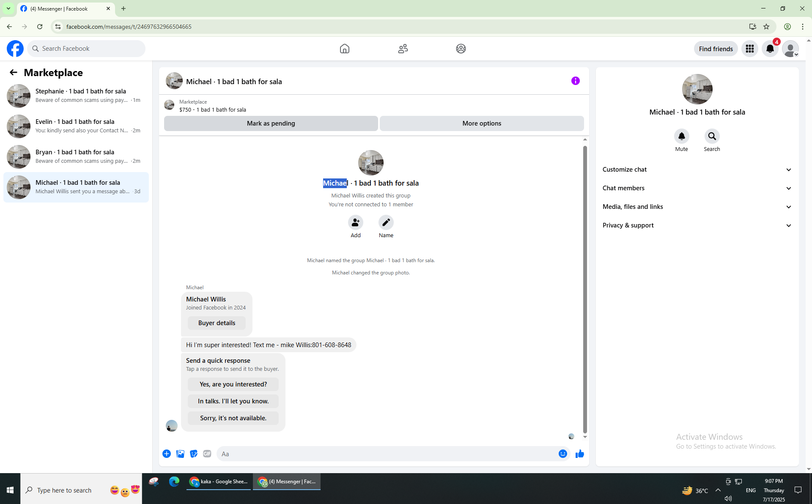Mute the chat with the bell icon
The image size is (812, 504).
682,136
